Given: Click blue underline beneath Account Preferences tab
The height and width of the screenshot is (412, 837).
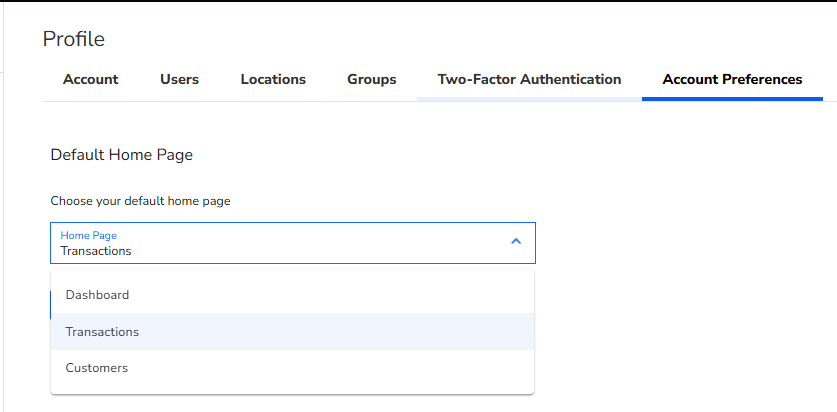Looking at the screenshot, I should pos(732,99).
